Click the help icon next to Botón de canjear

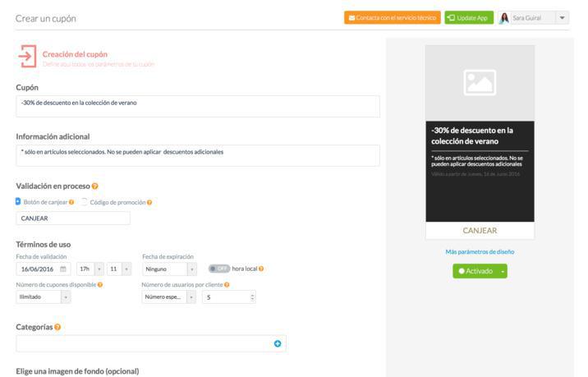(x=71, y=202)
